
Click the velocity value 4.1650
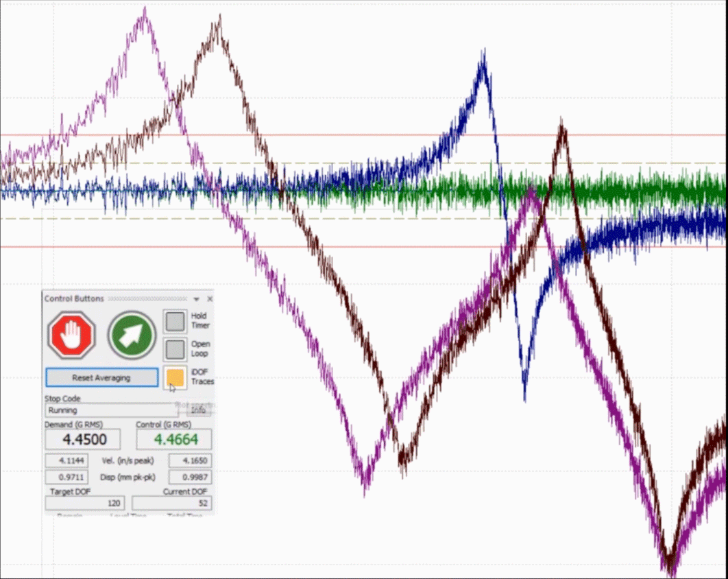point(191,460)
